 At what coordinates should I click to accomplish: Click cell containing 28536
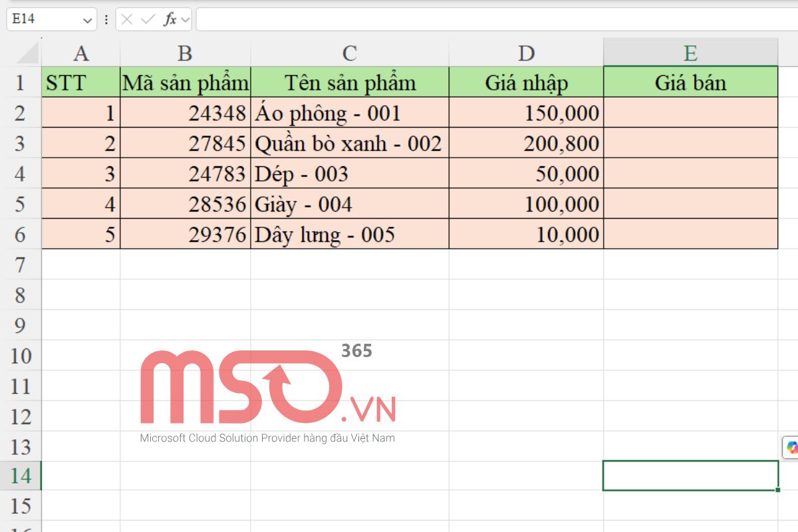click(186, 204)
